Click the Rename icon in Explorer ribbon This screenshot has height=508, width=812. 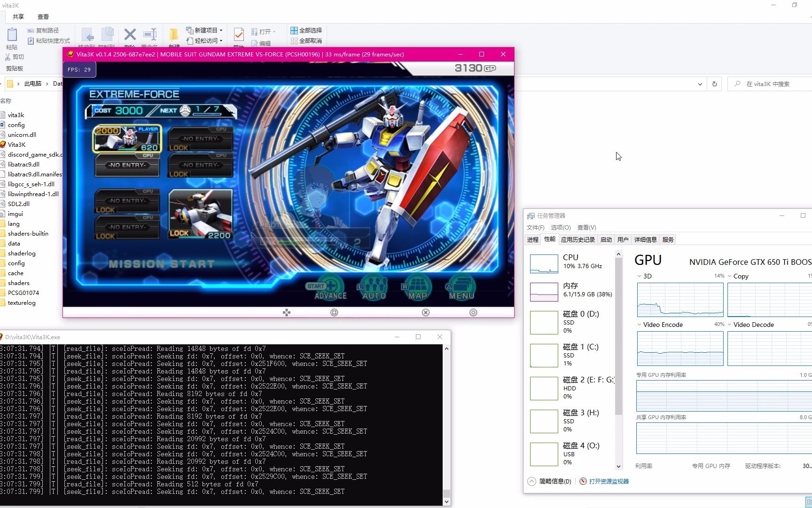pos(150,34)
